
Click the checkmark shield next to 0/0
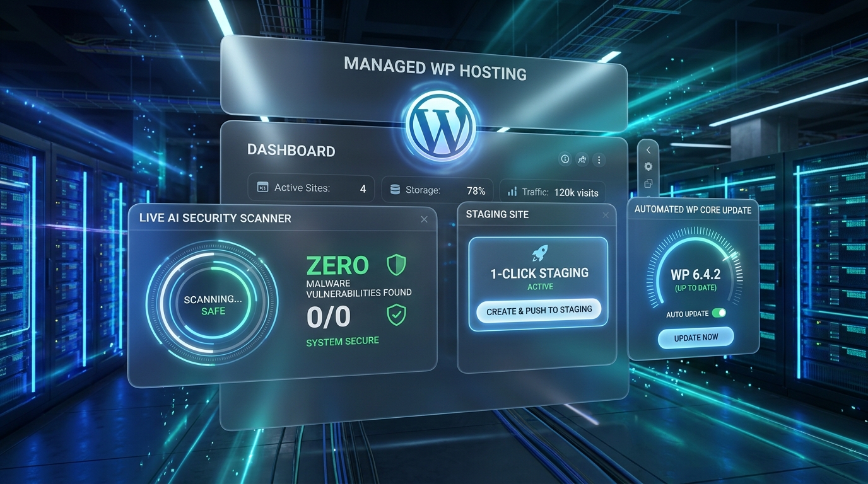396,314
